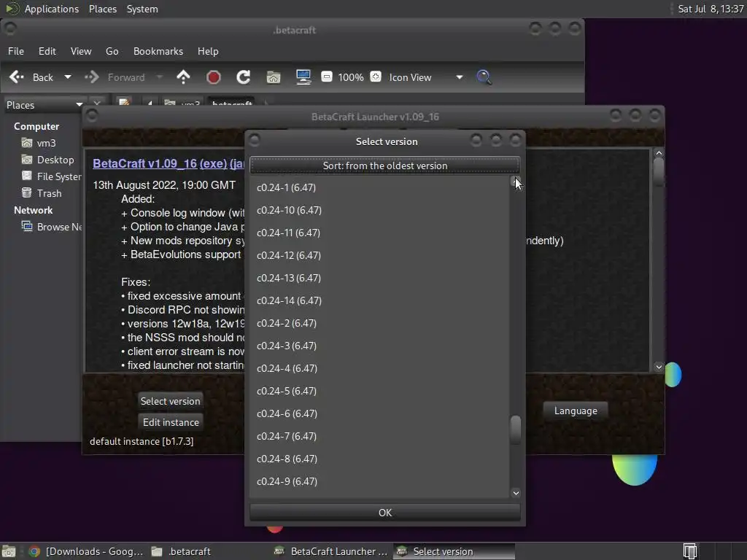Go up to parent folder
Screen dimensions: 747x560
point(183,77)
